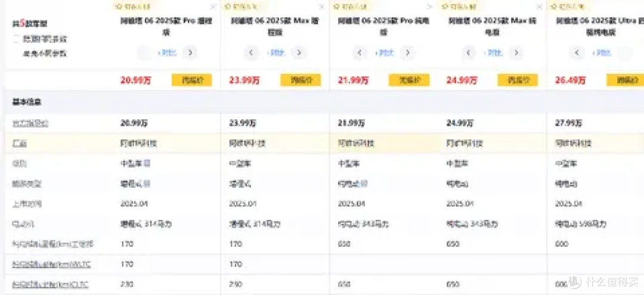Click the 基本信息 section header
This screenshot has height=295, width=644.
click(26, 102)
